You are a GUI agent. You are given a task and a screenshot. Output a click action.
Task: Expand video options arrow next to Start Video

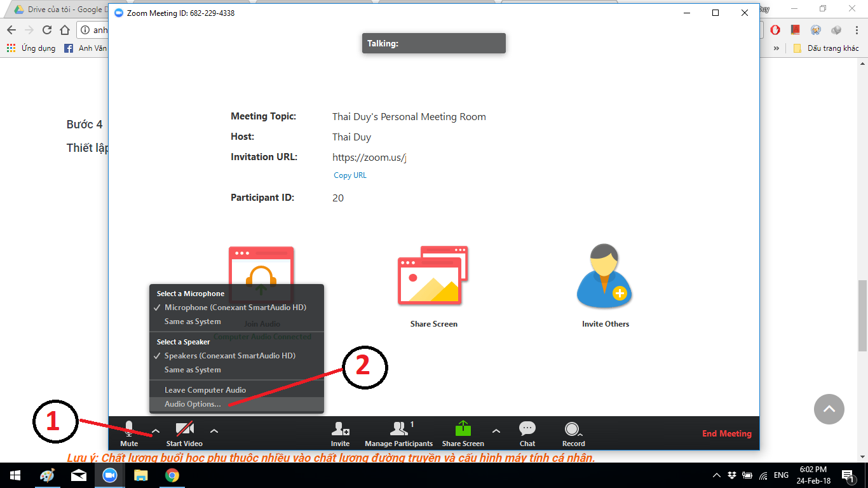coord(214,430)
